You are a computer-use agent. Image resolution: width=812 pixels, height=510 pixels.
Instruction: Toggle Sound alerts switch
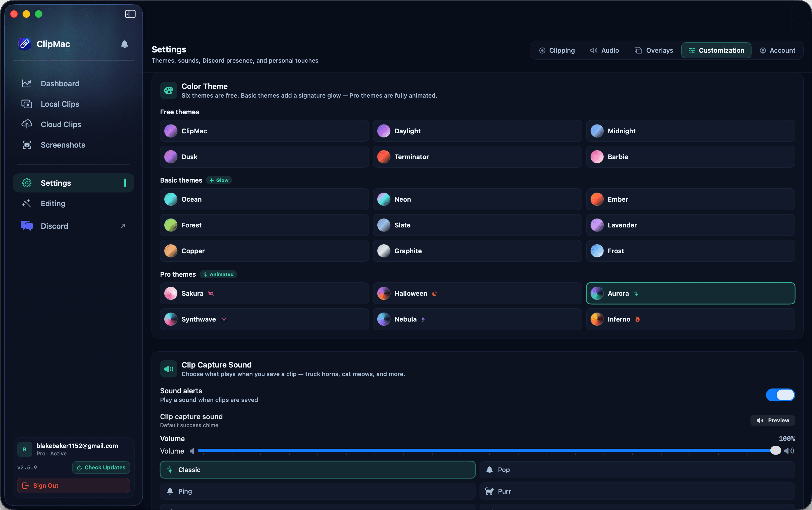click(780, 395)
